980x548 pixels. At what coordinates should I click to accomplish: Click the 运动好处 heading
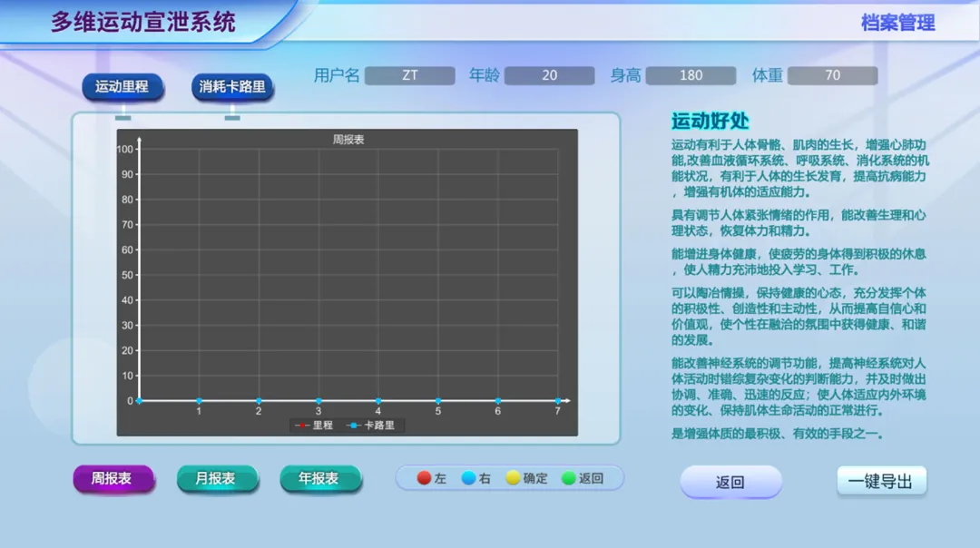pos(710,121)
